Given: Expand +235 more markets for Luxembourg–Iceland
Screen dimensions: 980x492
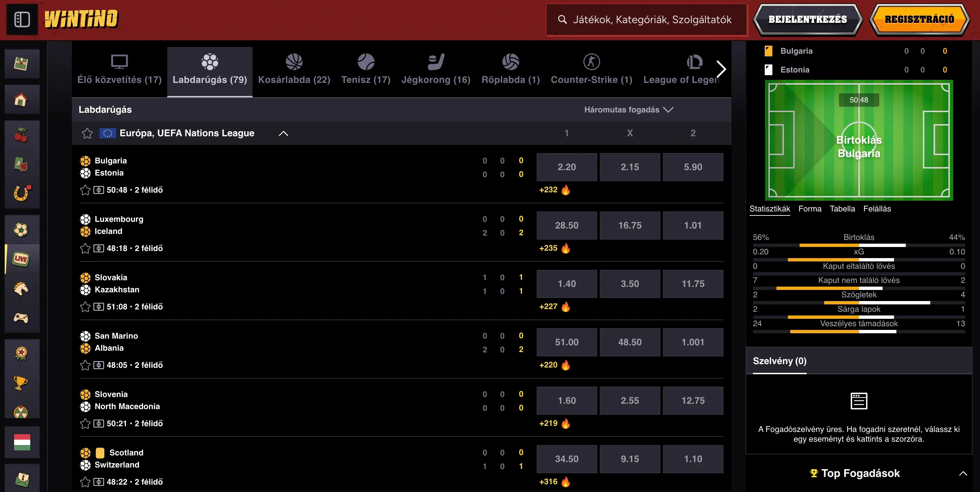Looking at the screenshot, I should [554, 248].
